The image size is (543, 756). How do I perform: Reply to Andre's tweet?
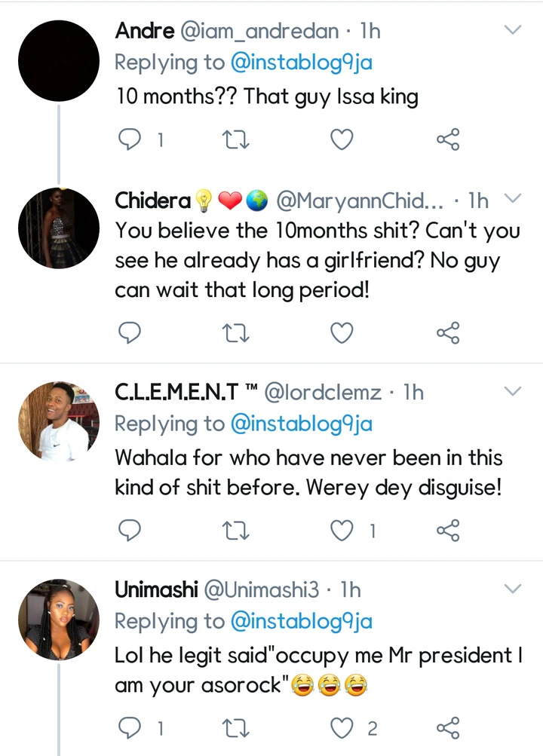pyautogui.click(x=130, y=139)
